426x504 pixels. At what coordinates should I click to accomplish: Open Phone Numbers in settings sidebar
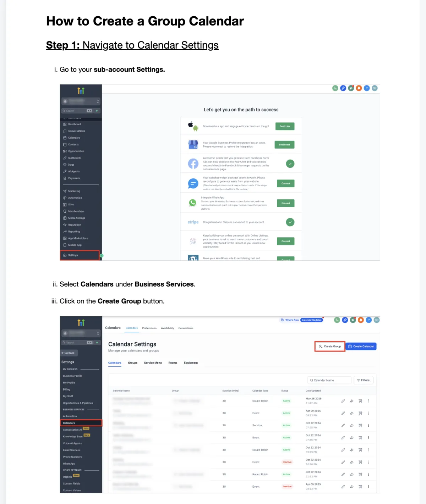(x=72, y=457)
